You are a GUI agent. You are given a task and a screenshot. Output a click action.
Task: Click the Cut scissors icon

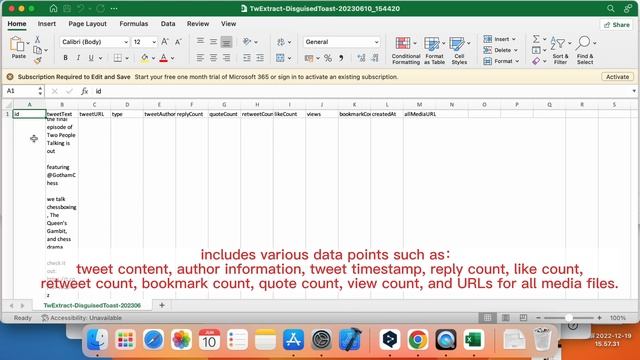[x=37, y=39]
